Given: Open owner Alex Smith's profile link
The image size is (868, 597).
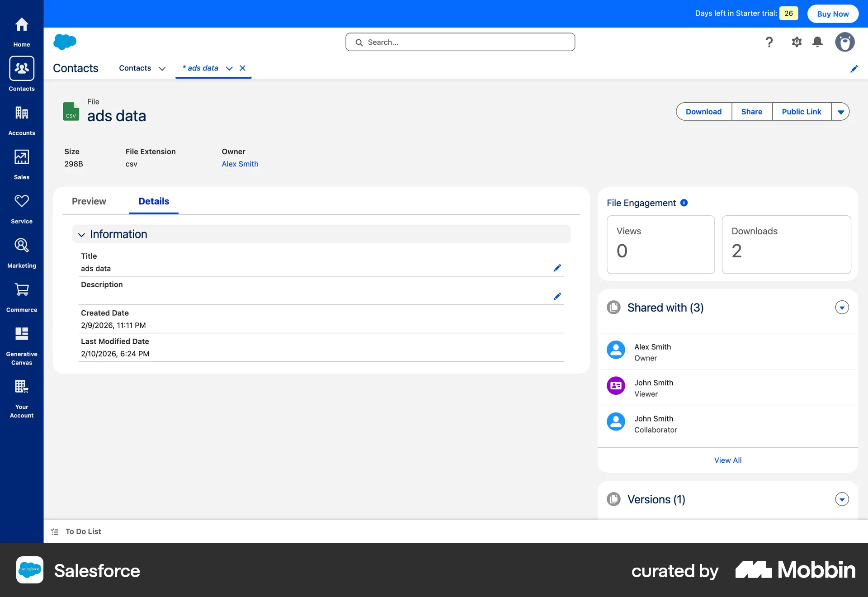Looking at the screenshot, I should click(240, 164).
